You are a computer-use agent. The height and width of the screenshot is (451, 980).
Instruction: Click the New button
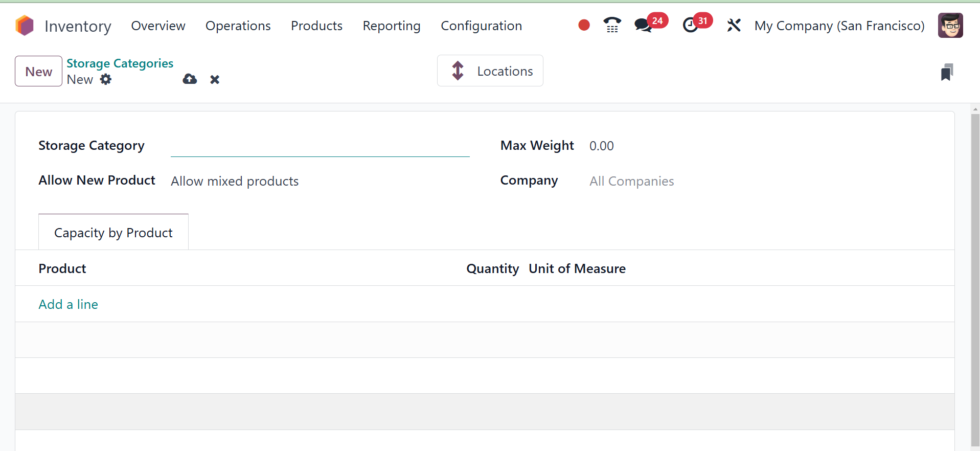pos(39,72)
